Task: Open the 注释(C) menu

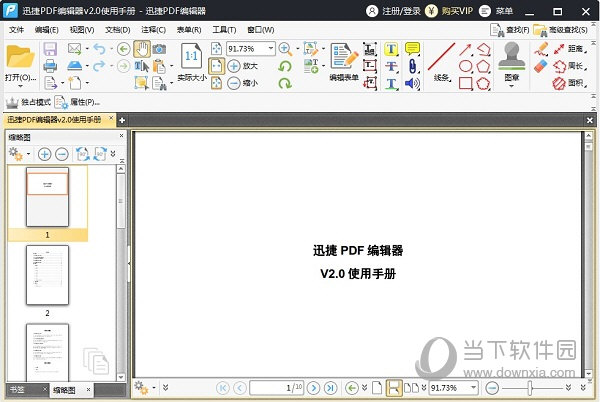Action: 153,29
